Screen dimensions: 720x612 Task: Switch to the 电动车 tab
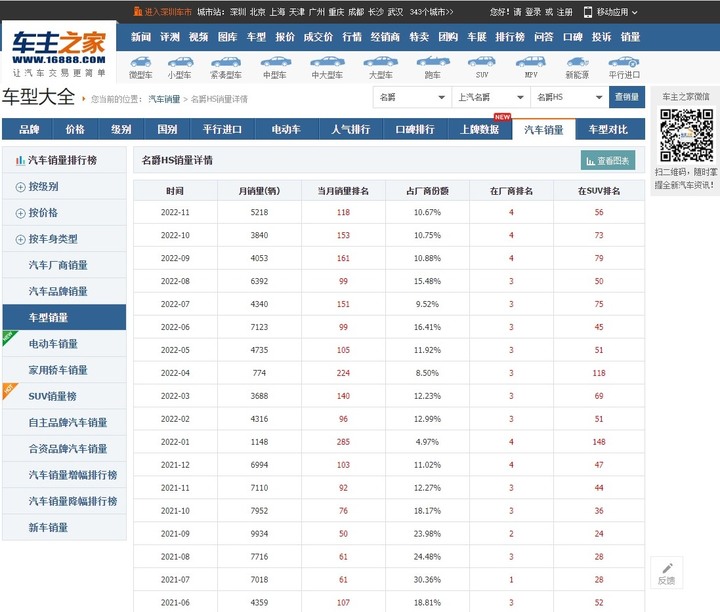pos(286,129)
